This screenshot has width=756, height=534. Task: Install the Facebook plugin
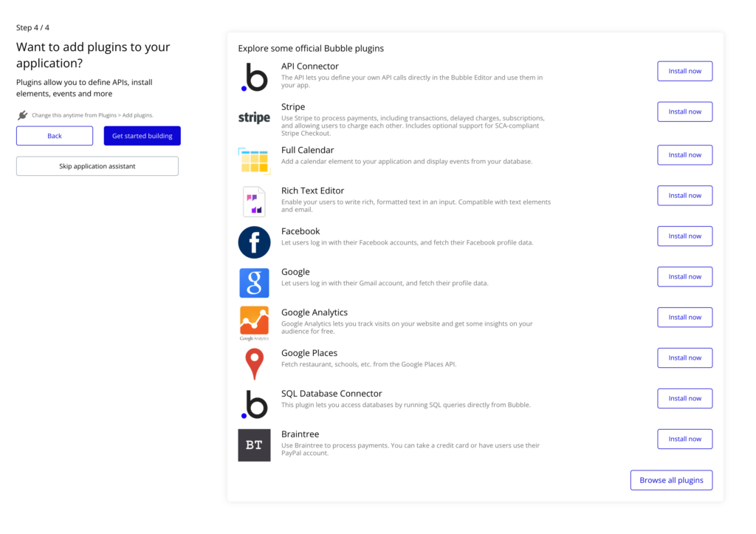pos(684,236)
